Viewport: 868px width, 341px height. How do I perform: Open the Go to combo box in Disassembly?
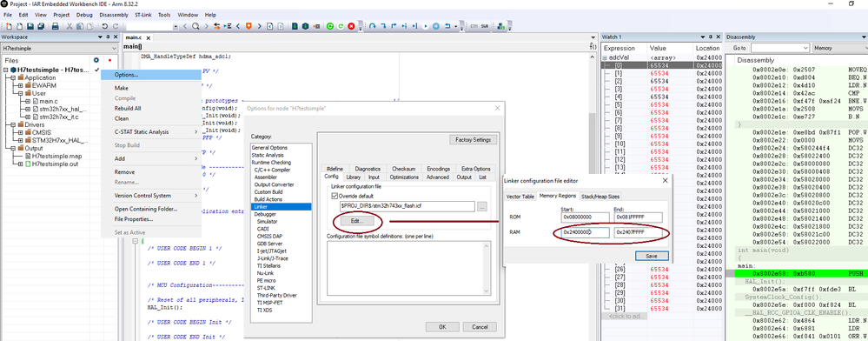780,48
